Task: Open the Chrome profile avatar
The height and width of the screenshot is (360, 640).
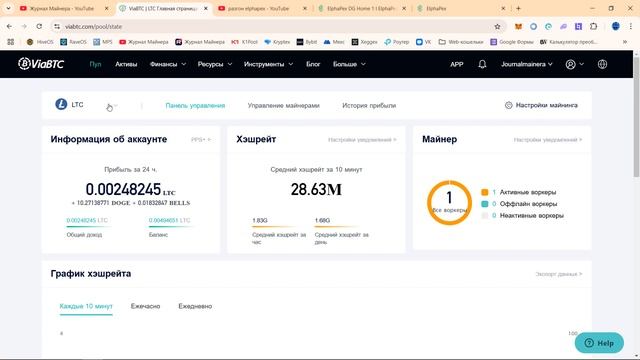Action: coord(616,27)
